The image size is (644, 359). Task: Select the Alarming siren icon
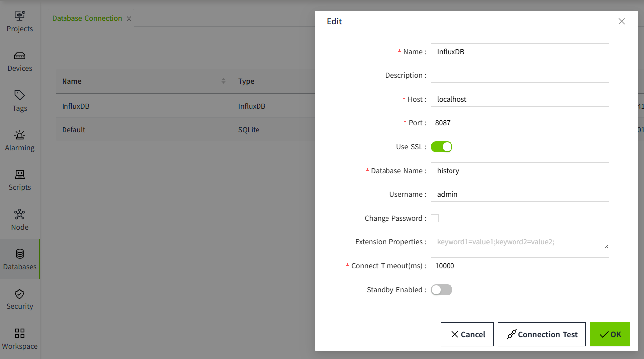click(x=20, y=135)
